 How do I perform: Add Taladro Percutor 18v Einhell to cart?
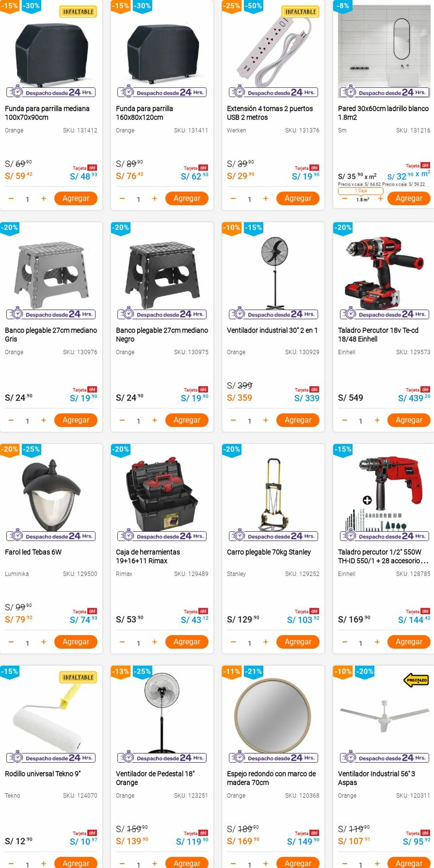409,420
